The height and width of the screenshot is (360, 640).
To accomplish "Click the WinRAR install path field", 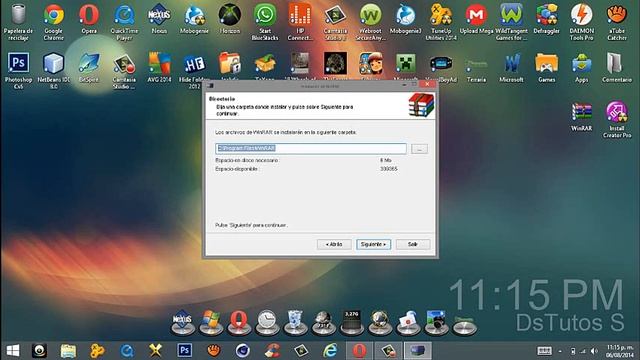I will point(311,149).
